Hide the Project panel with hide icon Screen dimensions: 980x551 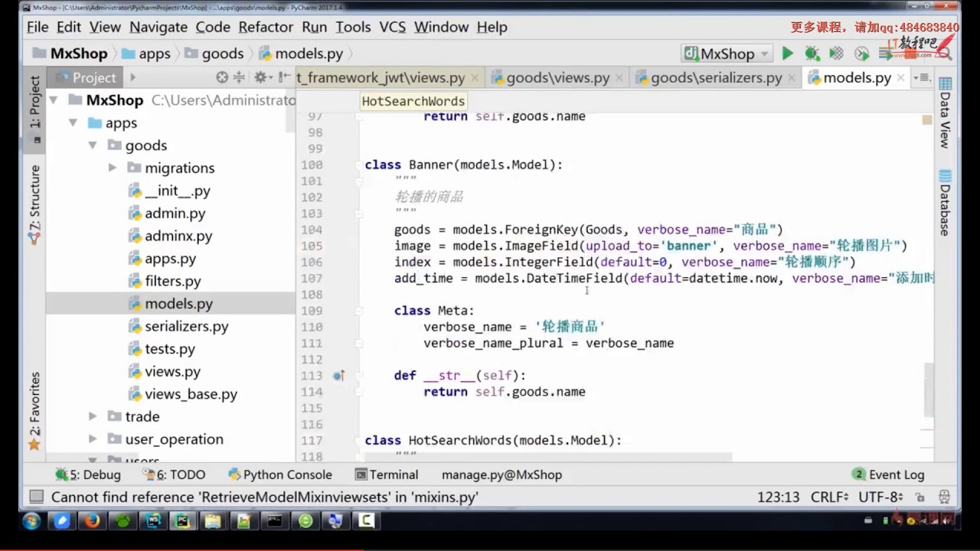point(284,77)
